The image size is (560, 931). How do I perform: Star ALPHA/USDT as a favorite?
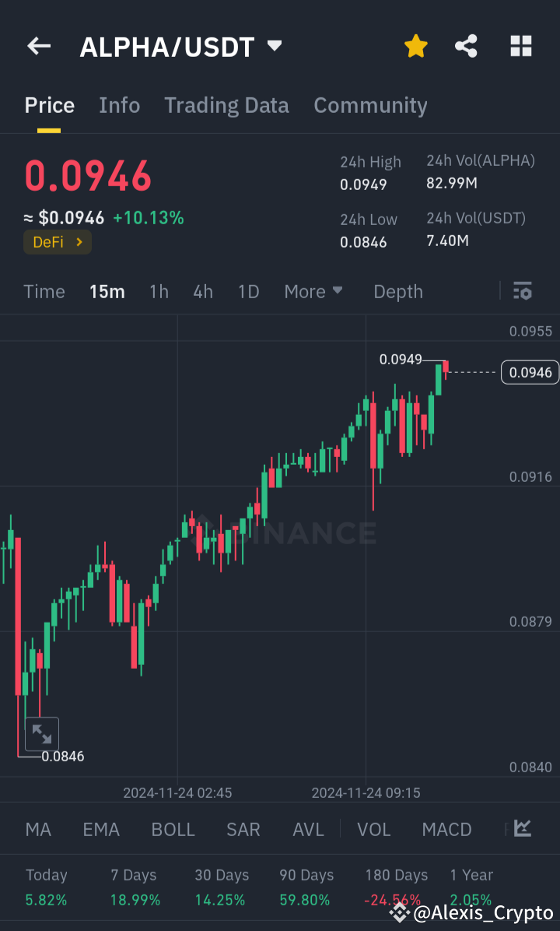click(415, 46)
